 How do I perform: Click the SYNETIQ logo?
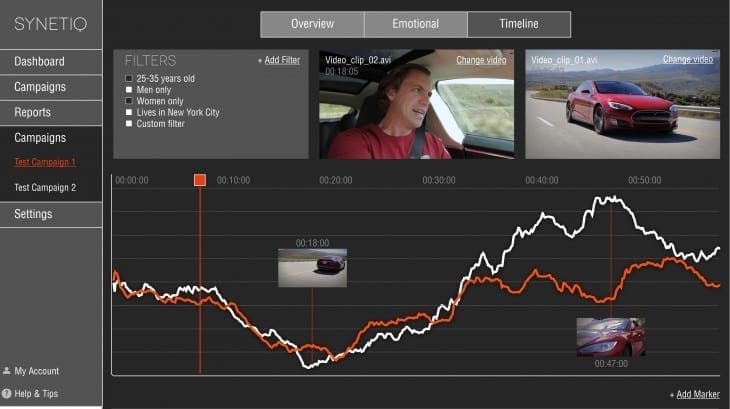[50, 24]
